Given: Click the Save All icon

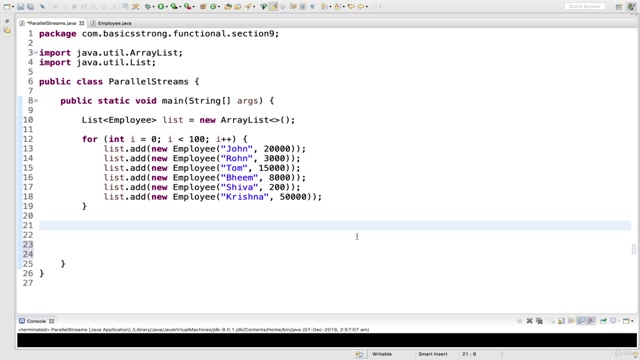Looking at the screenshot, I should click(x=31, y=7).
